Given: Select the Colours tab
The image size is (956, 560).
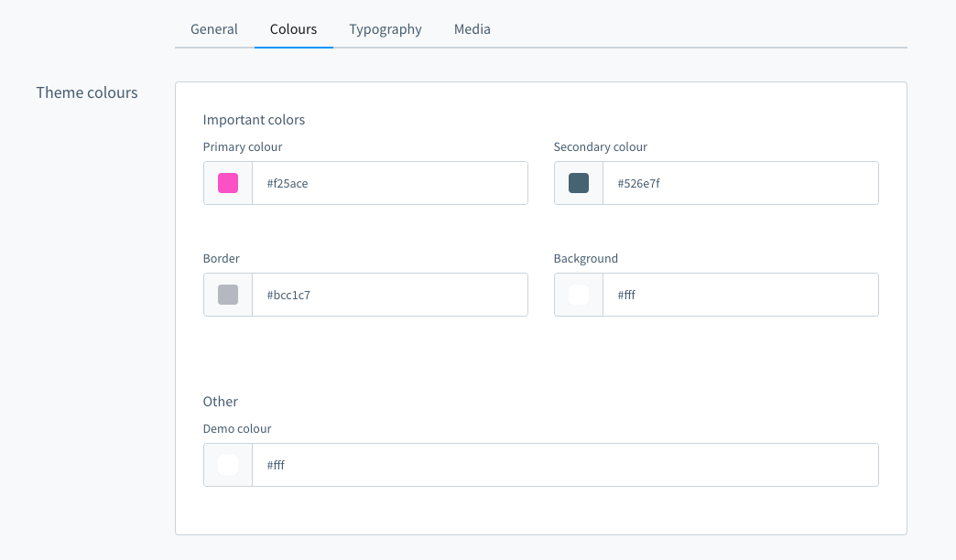Looking at the screenshot, I should pos(293,29).
